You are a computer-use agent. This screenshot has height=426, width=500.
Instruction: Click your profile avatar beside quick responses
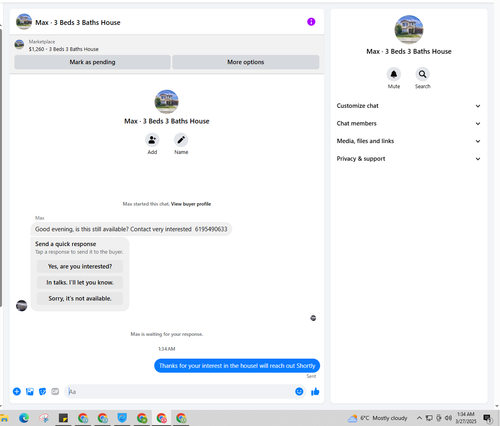(x=22, y=305)
